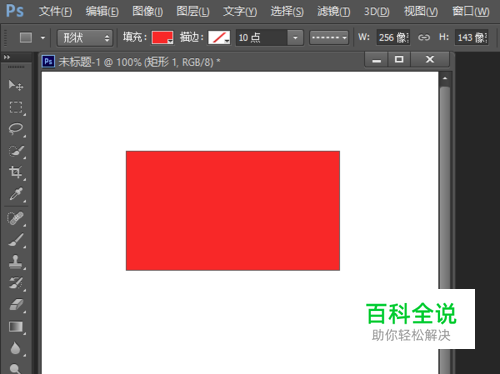Viewport: 500px width, 374px height.
Task: Minimize the document window
Action: [x=377, y=60]
